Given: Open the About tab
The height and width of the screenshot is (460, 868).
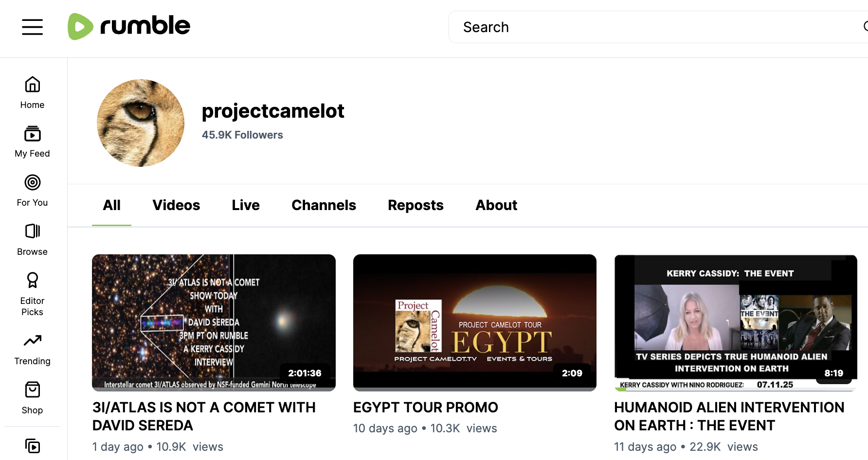Looking at the screenshot, I should click(496, 205).
